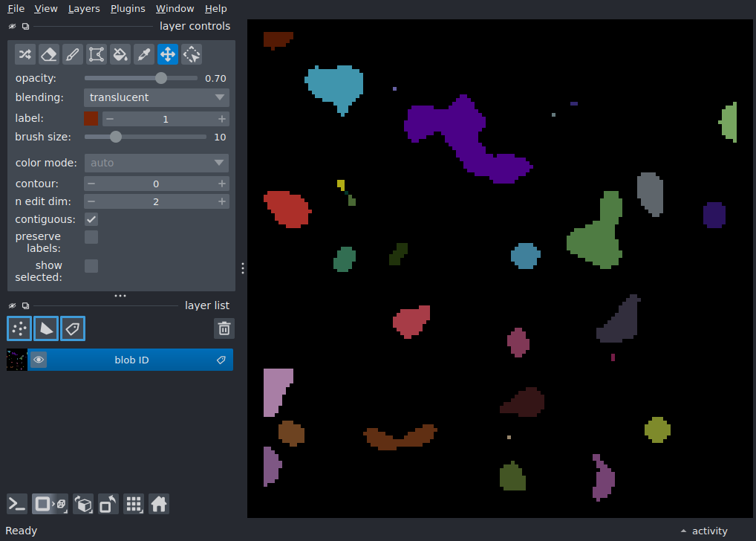
Task: Toggle grid mode view
Action: tap(134, 505)
